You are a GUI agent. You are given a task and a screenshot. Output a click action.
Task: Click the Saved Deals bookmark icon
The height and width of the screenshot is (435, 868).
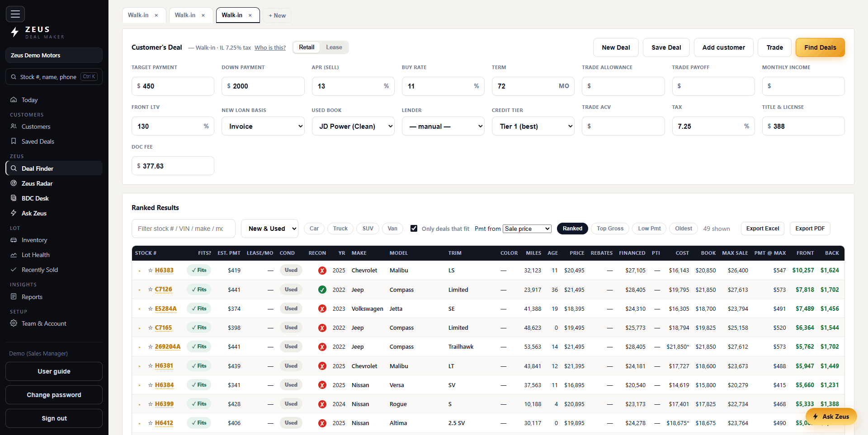[x=14, y=141]
